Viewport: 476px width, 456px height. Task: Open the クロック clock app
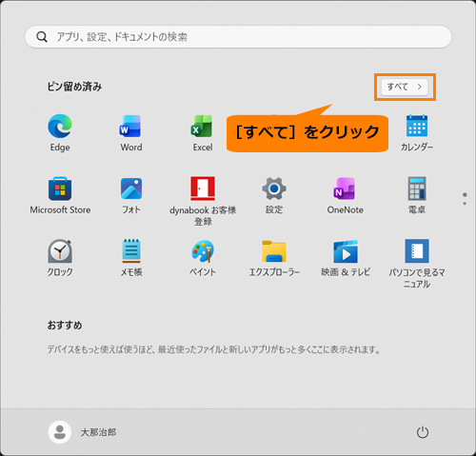pos(60,258)
